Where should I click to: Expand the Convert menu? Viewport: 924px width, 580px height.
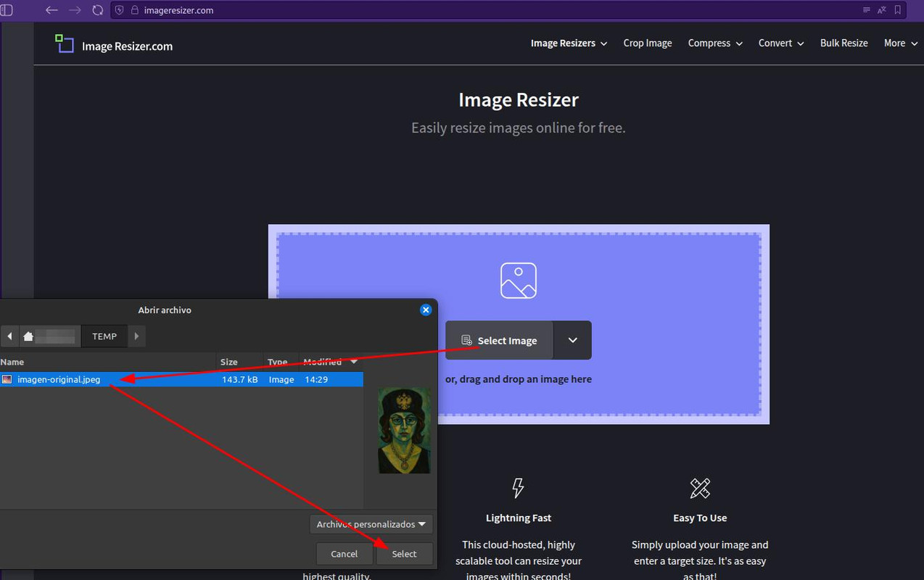pos(781,43)
